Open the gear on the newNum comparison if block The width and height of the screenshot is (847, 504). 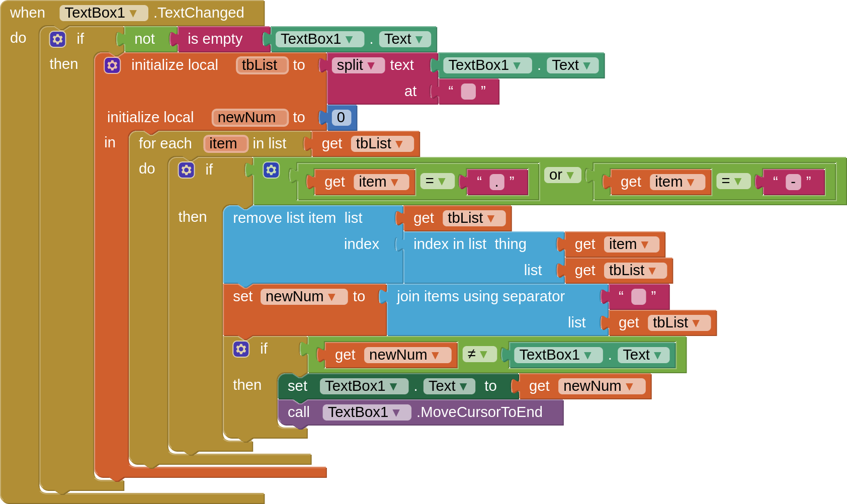(241, 349)
